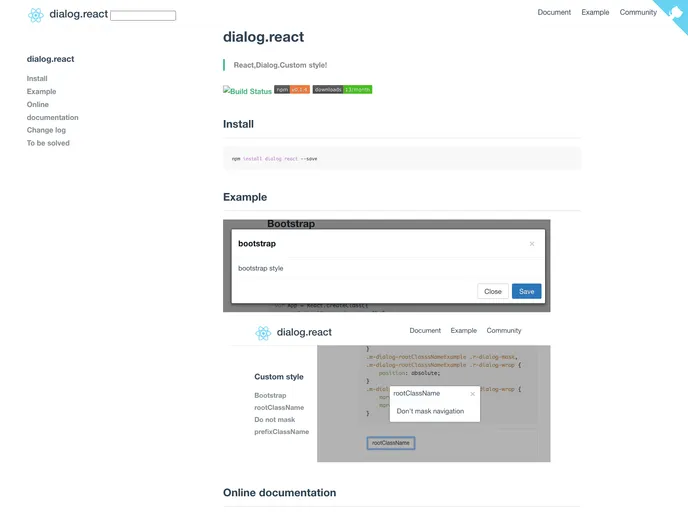Dismiss rootClassName popup using X icon
The width and height of the screenshot is (688, 512).
click(x=473, y=394)
